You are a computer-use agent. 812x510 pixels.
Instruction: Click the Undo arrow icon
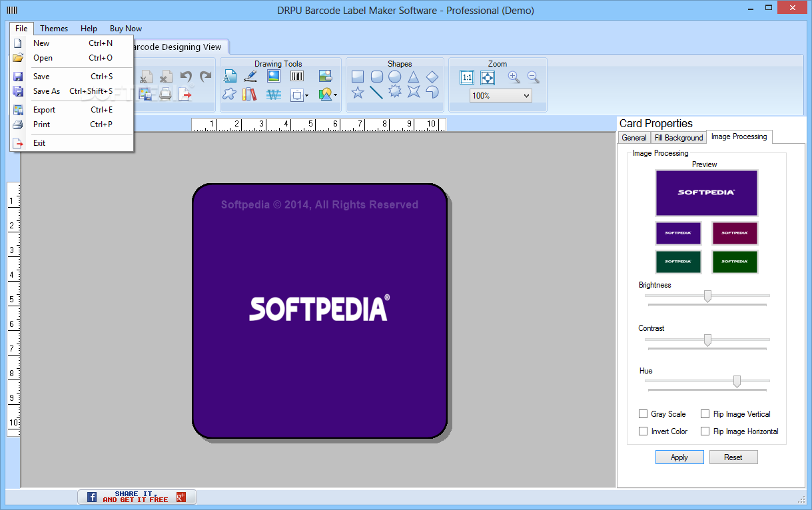pyautogui.click(x=186, y=77)
